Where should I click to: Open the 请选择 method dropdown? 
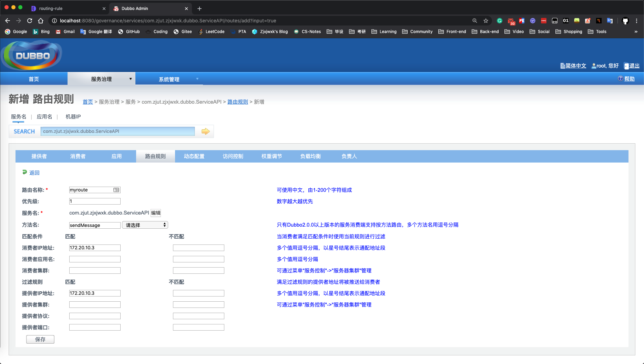[x=145, y=225]
